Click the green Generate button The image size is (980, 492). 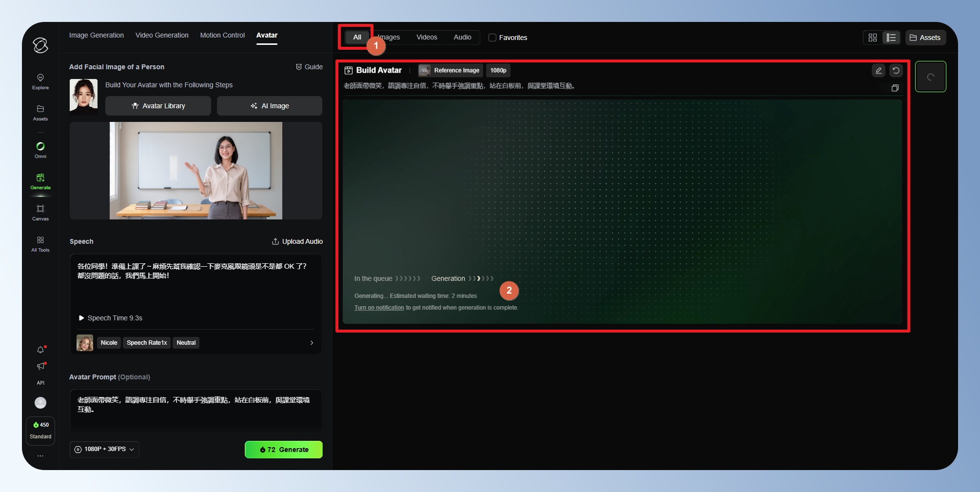click(283, 450)
